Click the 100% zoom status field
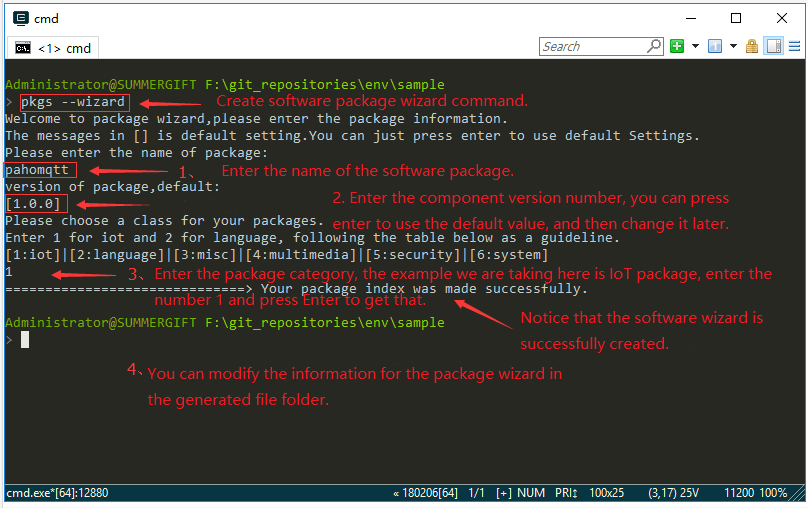Viewport: 808px width, 508px height. click(x=773, y=493)
